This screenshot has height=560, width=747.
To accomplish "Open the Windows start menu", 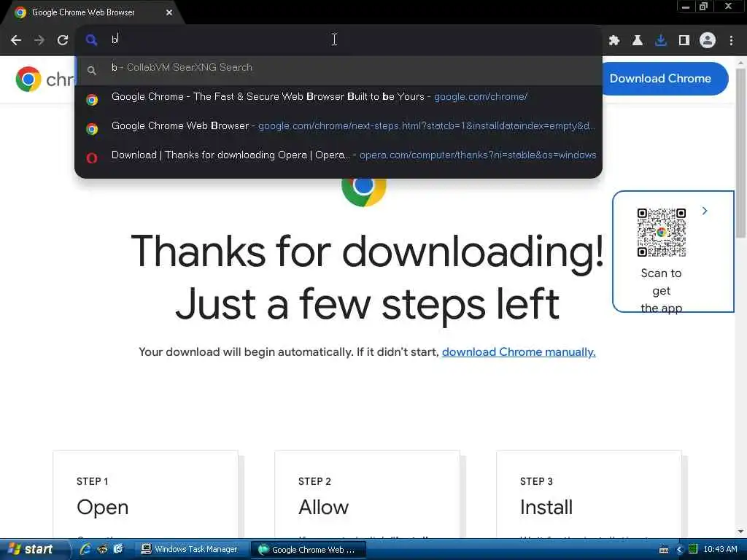I will click(x=34, y=549).
